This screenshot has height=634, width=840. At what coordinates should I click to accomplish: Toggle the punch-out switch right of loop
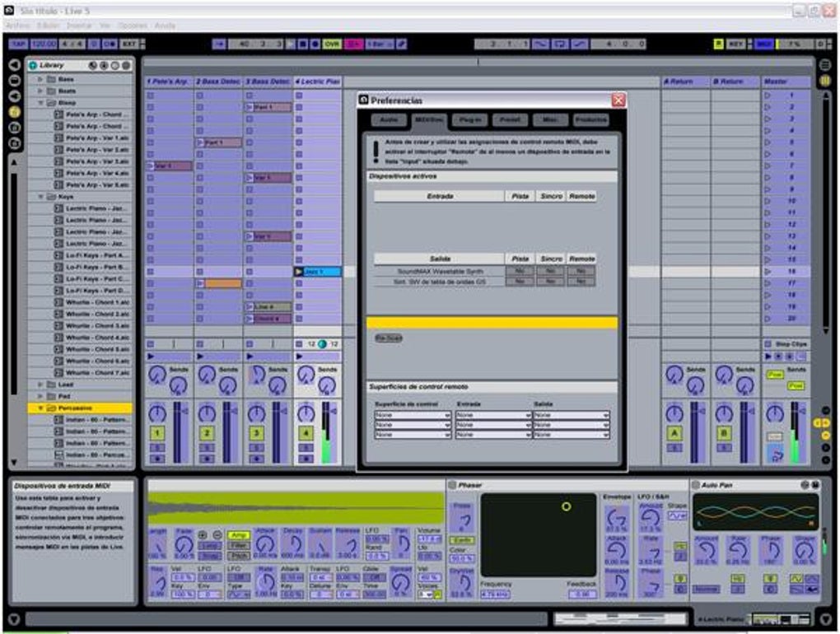(x=579, y=44)
